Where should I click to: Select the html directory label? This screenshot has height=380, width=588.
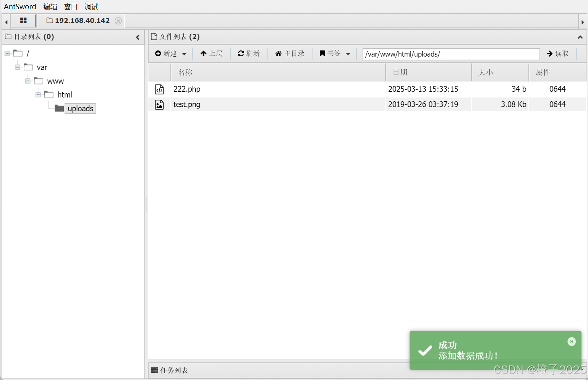coord(65,95)
